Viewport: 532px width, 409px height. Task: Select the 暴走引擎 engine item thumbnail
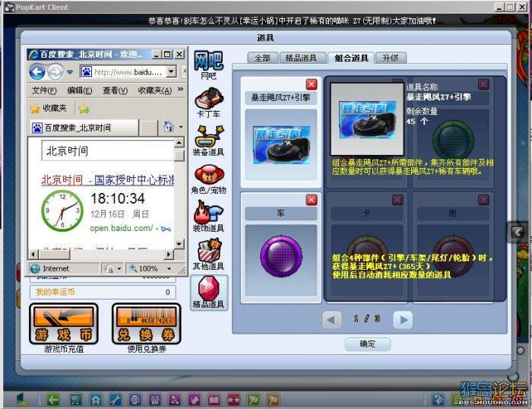click(x=281, y=145)
